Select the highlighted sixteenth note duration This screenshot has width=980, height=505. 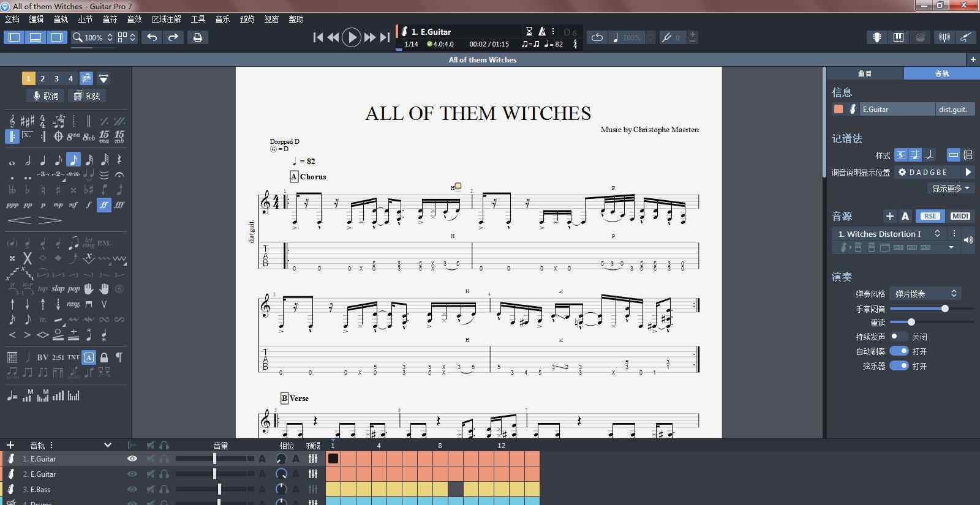pos(73,160)
